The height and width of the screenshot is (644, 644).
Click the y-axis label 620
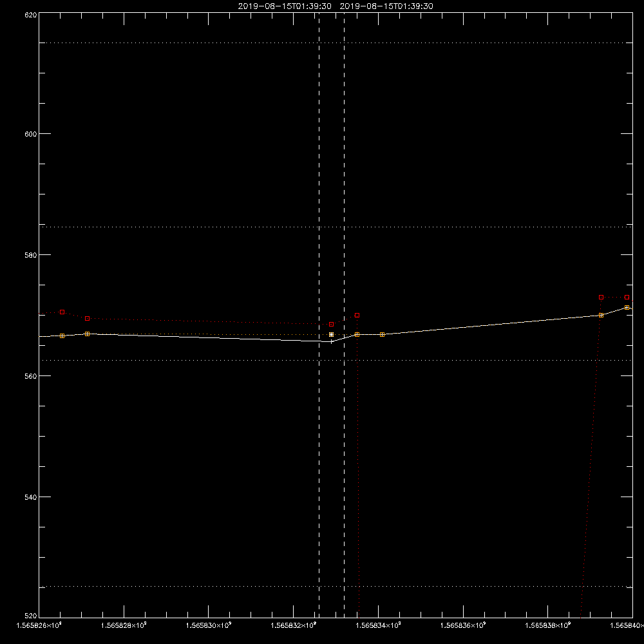click(31, 15)
